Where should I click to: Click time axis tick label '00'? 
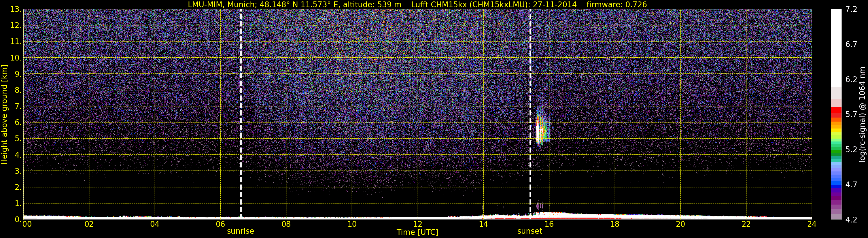[27, 224]
